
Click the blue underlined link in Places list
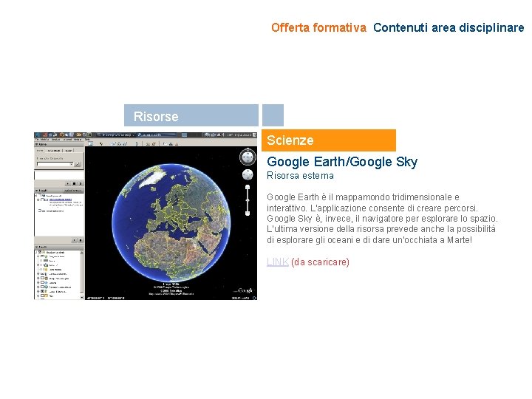[x=61, y=199]
